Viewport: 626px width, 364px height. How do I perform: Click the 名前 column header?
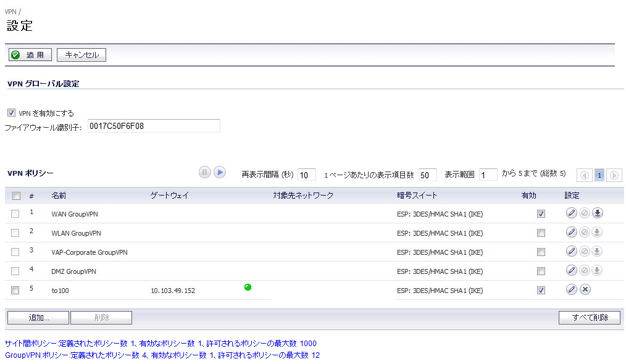59,196
